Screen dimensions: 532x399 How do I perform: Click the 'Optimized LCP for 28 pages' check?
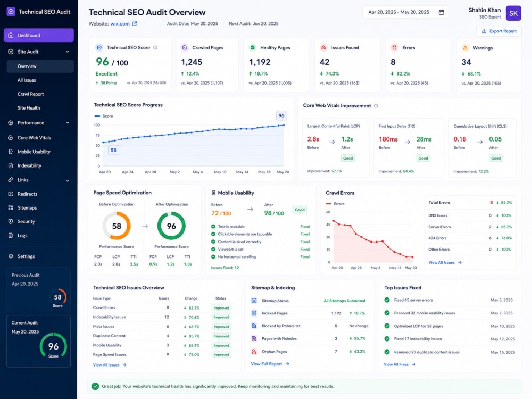point(387,326)
